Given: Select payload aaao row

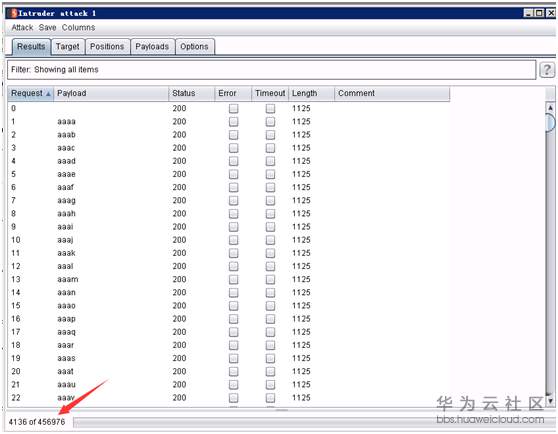Looking at the screenshot, I should click(228, 306).
